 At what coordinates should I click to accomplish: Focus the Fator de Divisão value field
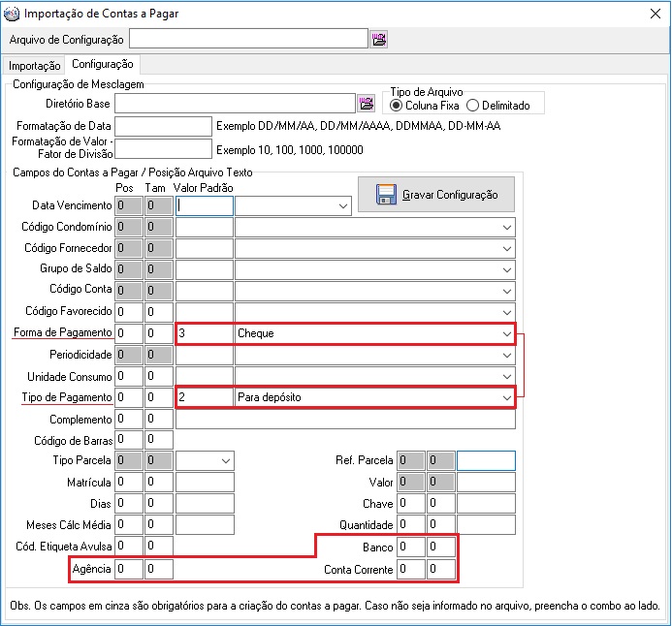[162, 148]
